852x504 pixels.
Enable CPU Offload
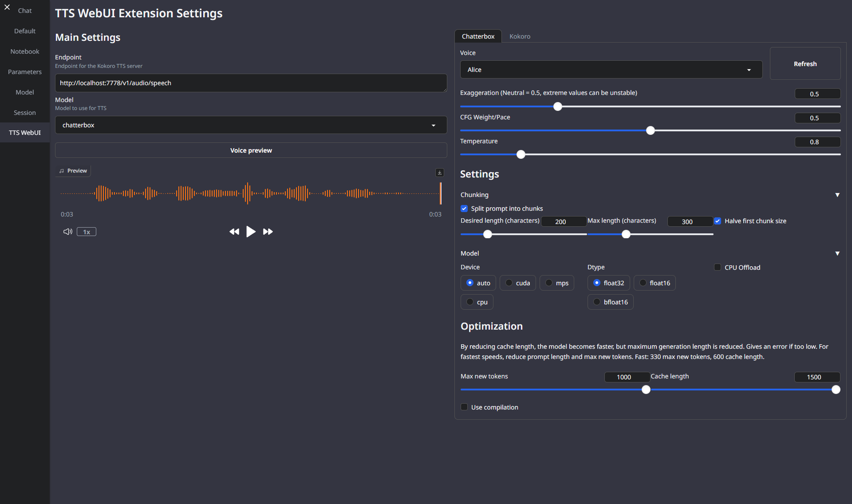[718, 267]
